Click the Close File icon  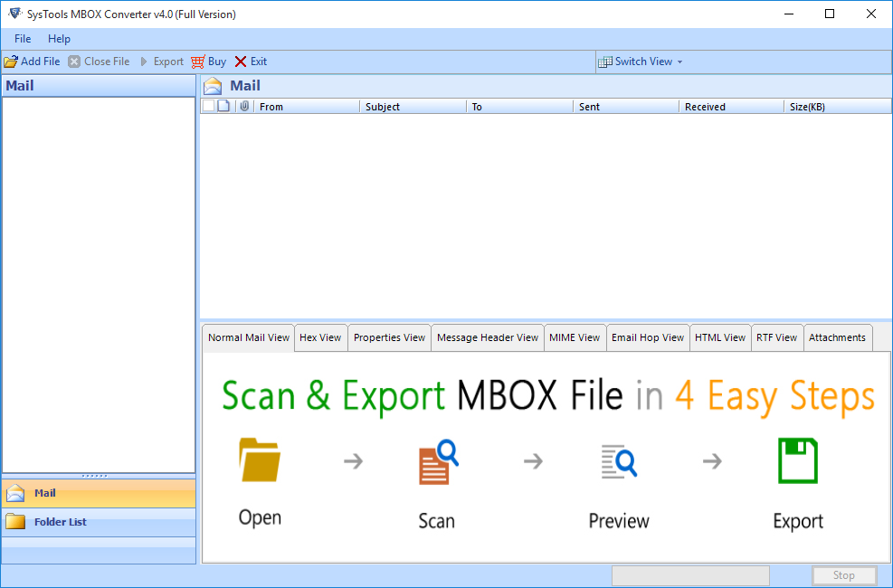[x=74, y=62]
